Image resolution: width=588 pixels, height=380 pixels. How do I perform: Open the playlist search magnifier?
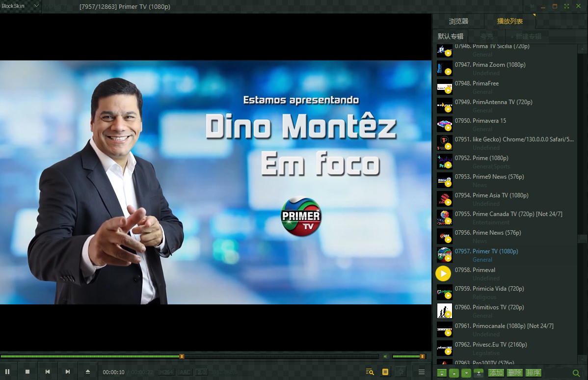coord(576,373)
